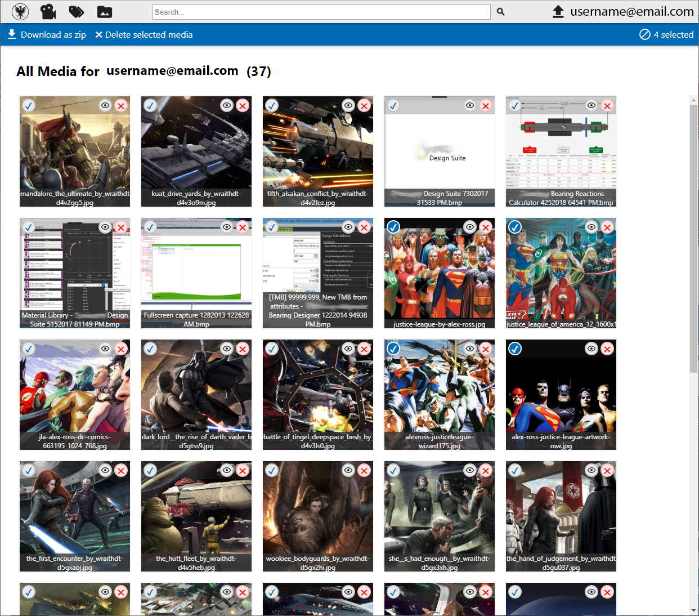Tick the fifth_alsakan_conflict selection checkmark
This screenshot has width=699, height=616.
click(x=272, y=105)
